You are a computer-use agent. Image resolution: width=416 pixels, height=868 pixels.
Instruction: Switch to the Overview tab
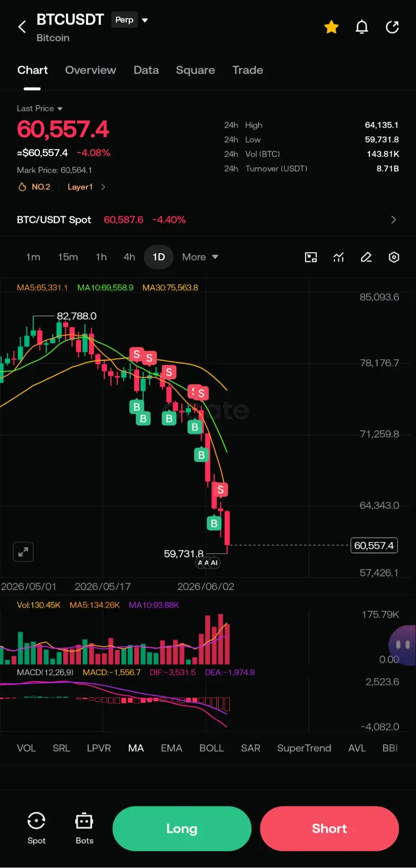tap(90, 70)
